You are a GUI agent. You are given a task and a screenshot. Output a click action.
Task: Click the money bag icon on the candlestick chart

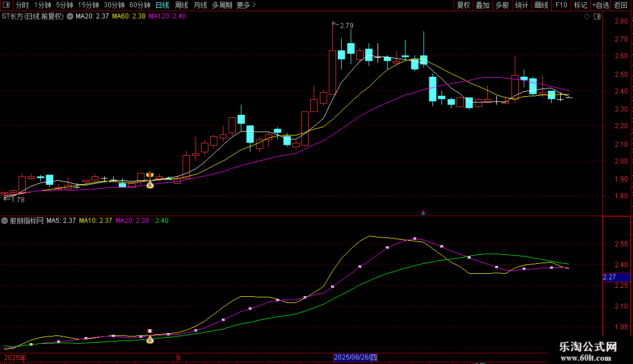coord(150,185)
